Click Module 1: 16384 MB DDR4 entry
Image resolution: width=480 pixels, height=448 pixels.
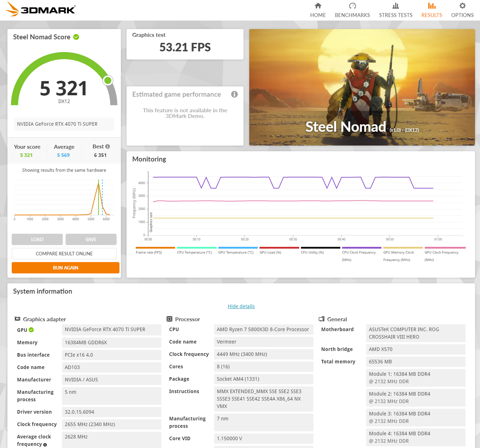(x=416, y=378)
